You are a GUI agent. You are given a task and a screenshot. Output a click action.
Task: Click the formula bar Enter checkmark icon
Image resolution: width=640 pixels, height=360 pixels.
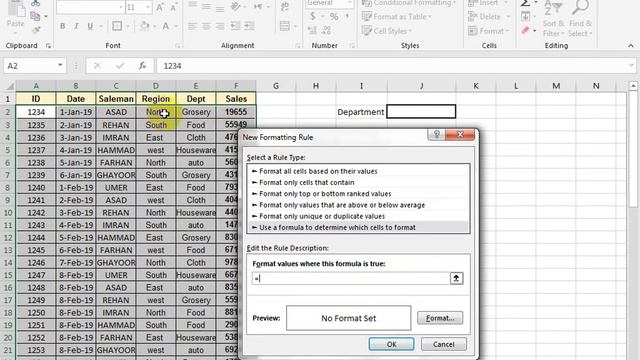pos(120,65)
